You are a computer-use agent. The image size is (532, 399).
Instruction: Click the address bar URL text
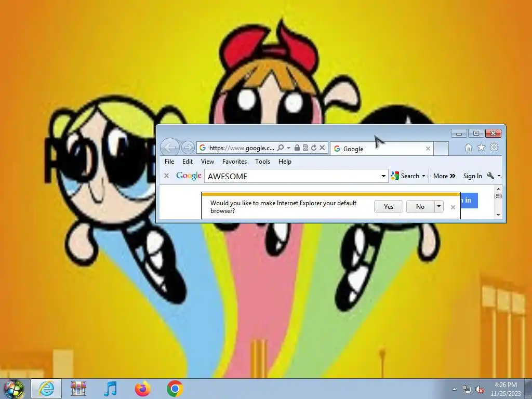click(242, 148)
